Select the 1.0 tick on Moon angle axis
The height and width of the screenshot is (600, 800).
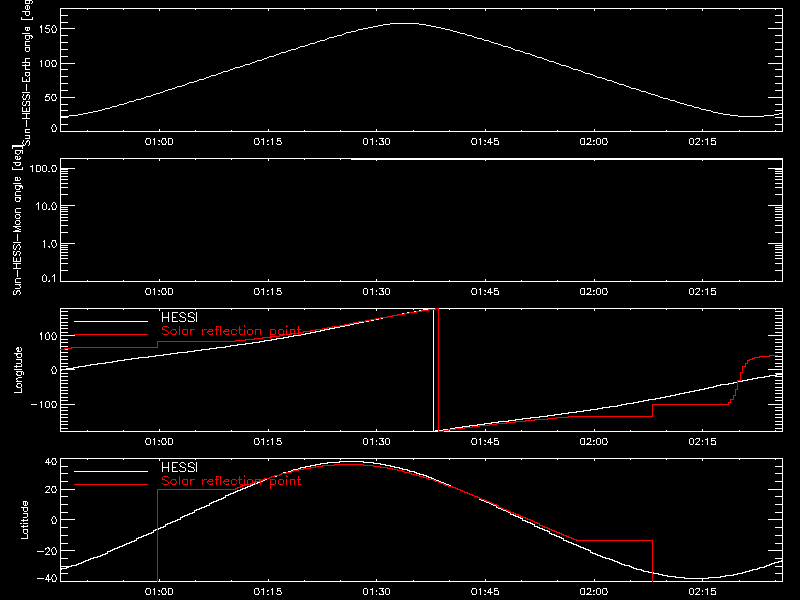49,244
